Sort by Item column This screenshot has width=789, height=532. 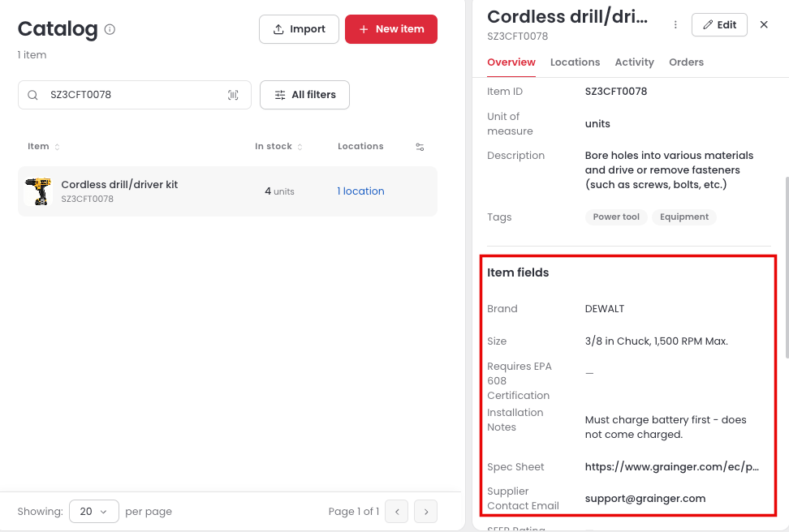click(x=44, y=146)
